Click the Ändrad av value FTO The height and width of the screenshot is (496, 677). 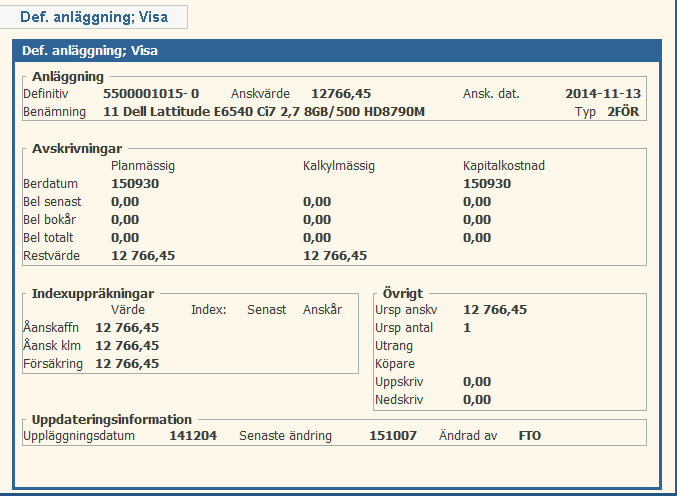pos(530,436)
